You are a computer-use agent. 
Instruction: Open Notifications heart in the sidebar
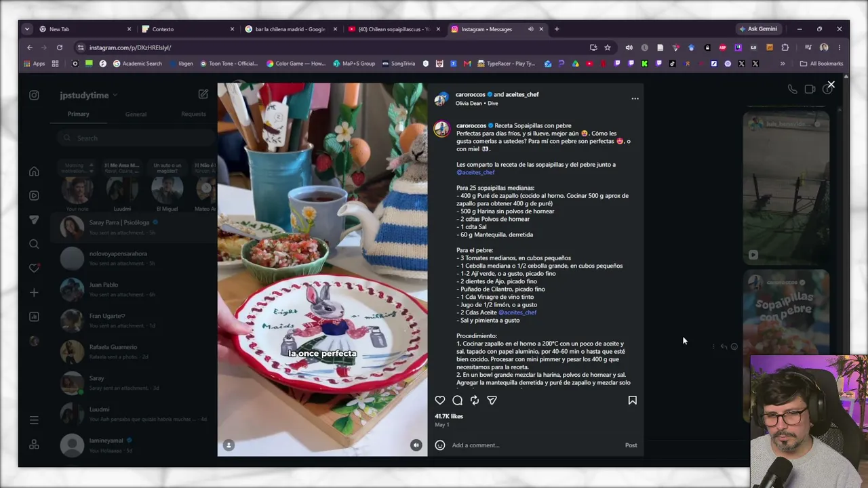click(x=34, y=268)
